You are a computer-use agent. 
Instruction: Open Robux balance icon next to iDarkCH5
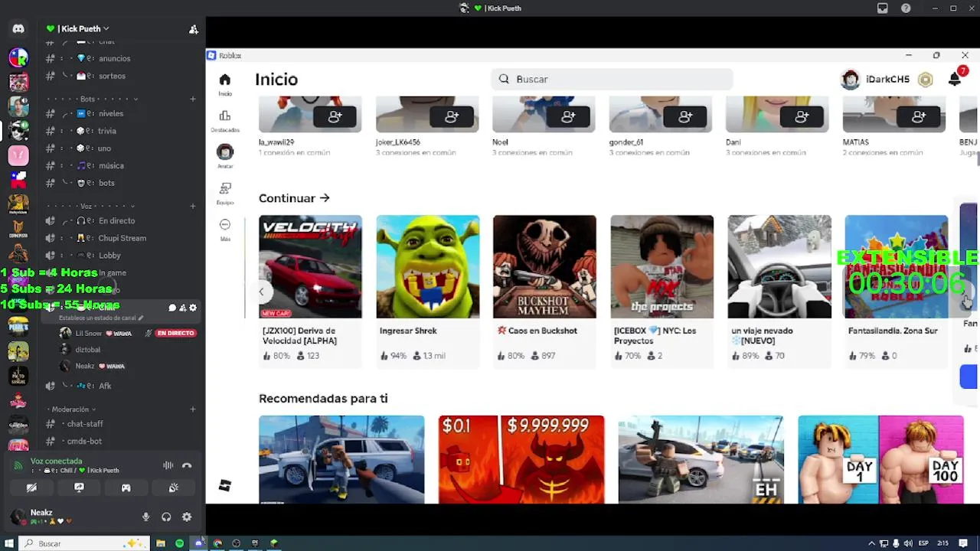click(x=926, y=80)
